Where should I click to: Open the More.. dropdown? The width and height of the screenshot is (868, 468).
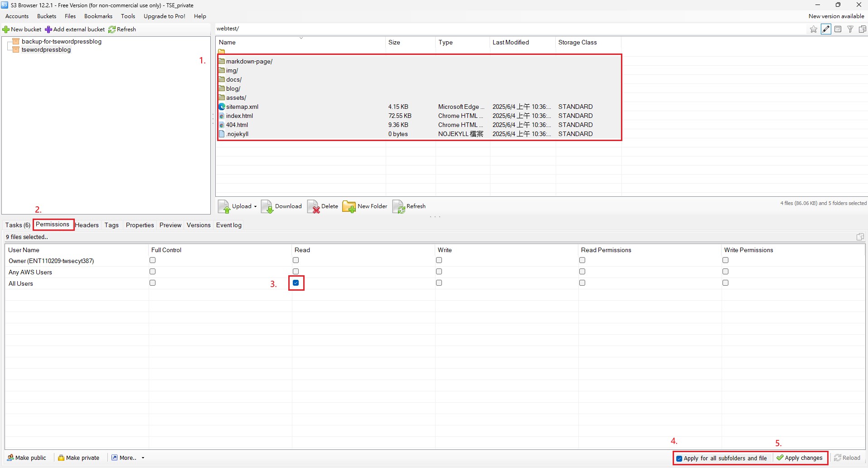[128, 458]
